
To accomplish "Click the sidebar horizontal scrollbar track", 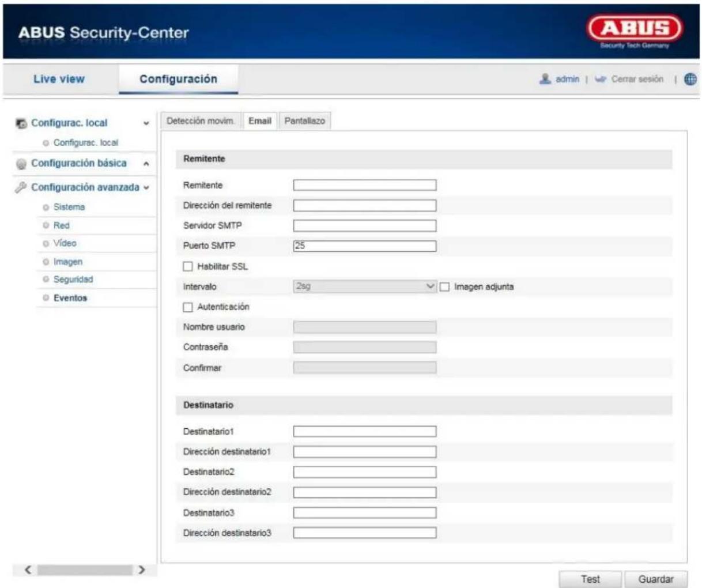I will point(85,570).
